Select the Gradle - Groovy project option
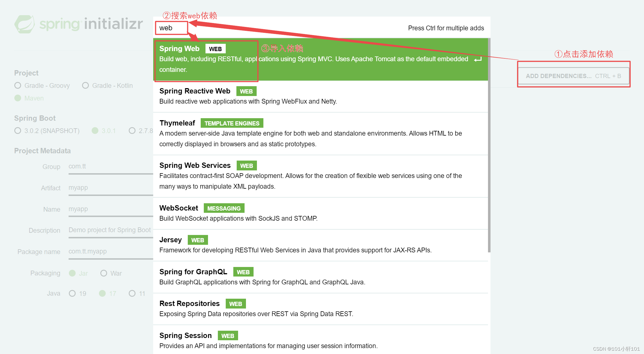The width and height of the screenshot is (644, 354). 18,85
